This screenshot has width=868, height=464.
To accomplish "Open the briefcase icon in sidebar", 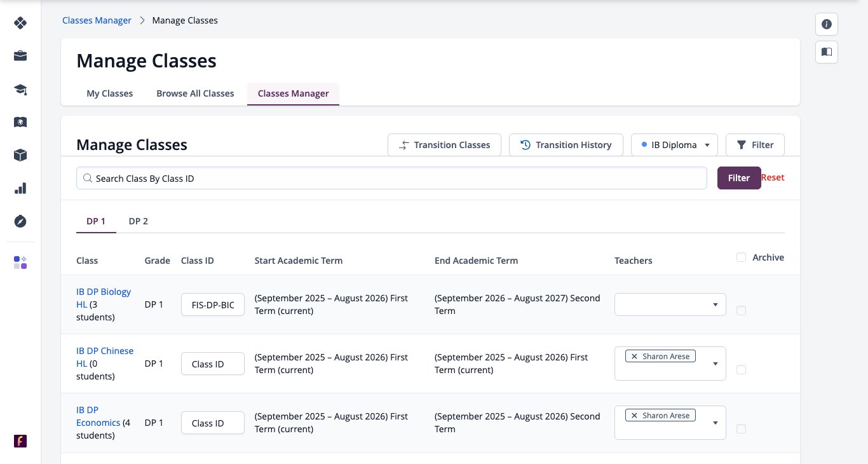I will (x=20, y=56).
